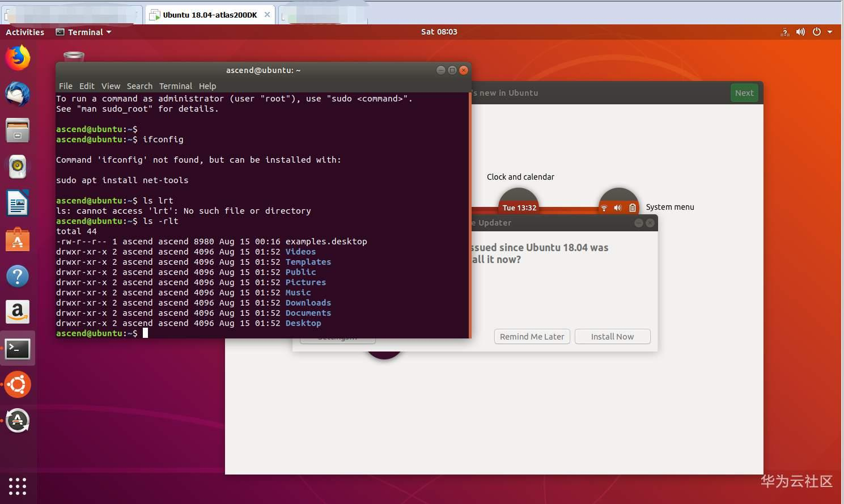Minimize the Software Updater dialog
The image size is (844, 504).
[639, 223]
